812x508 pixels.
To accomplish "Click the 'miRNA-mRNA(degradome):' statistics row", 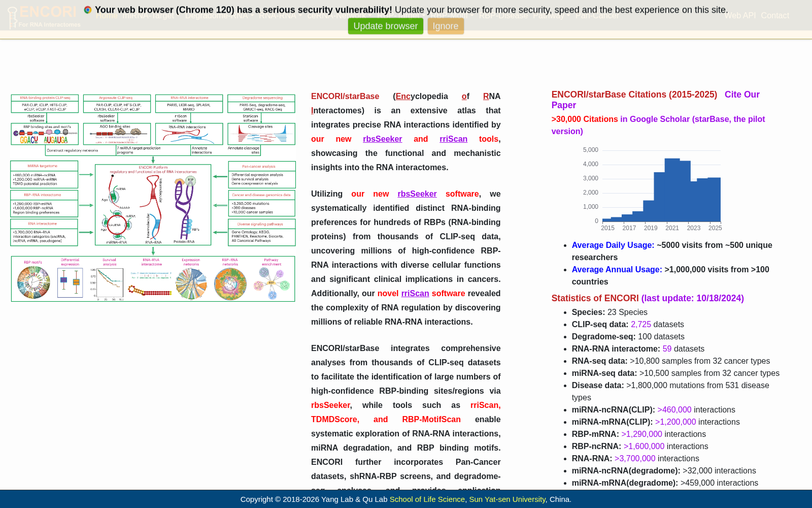I will [x=665, y=483].
